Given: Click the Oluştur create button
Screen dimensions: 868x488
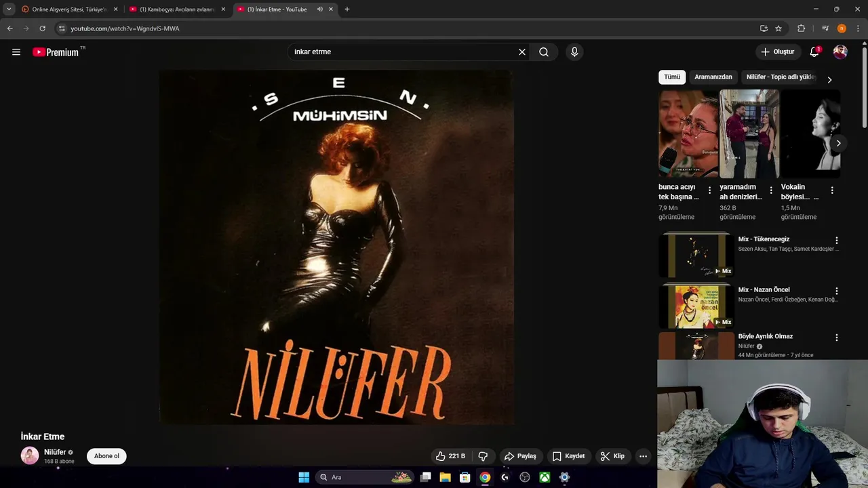Looking at the screenshot, I should 777,52.
